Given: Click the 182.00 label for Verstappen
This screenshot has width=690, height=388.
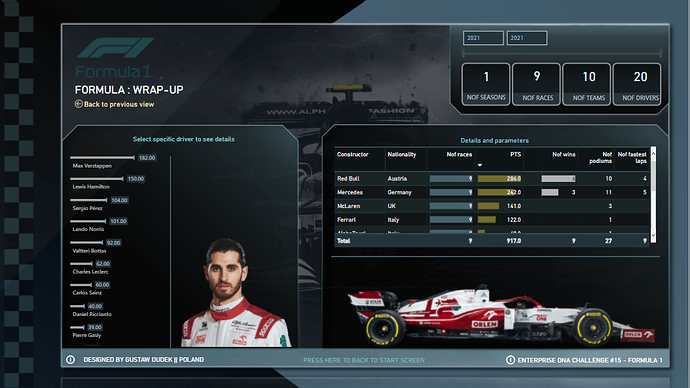Looking at the screenshot, I should (147, 157).
